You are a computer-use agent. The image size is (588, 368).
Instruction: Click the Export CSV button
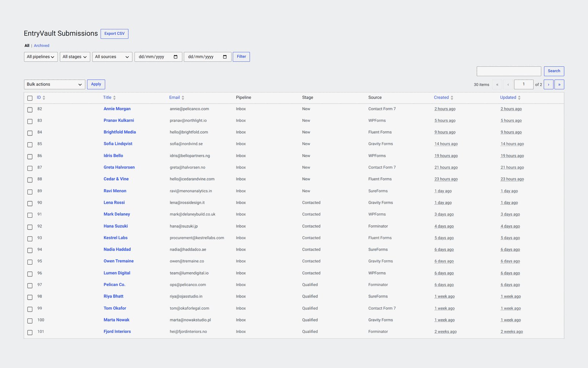(x=114, y=34)
